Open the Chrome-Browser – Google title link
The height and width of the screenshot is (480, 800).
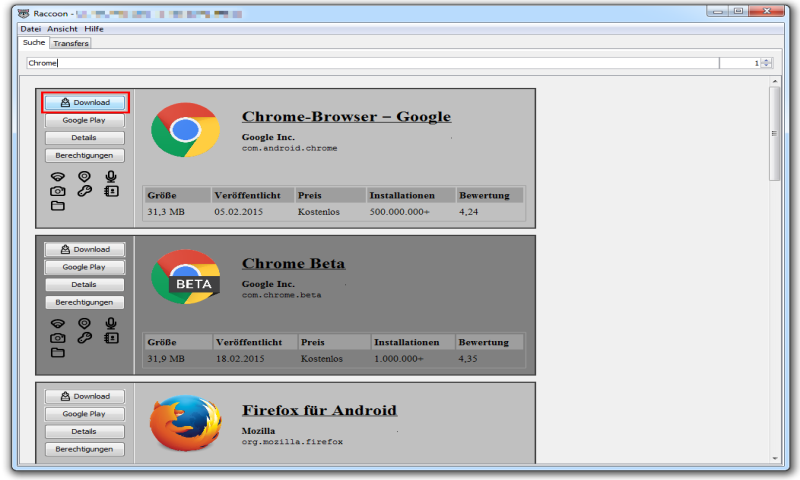tap(346, 116)
